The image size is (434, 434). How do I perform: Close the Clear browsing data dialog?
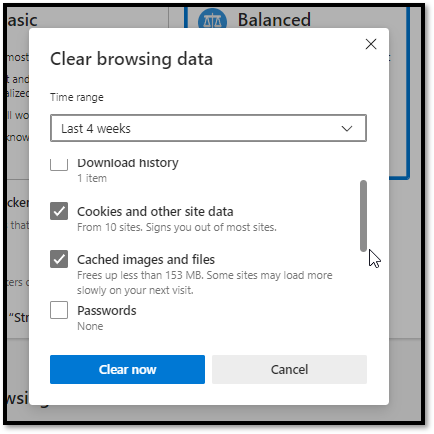coord(371,44)
